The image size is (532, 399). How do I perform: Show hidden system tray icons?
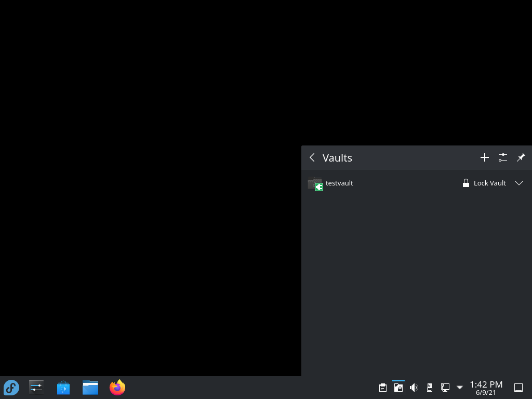pos(460,388)
